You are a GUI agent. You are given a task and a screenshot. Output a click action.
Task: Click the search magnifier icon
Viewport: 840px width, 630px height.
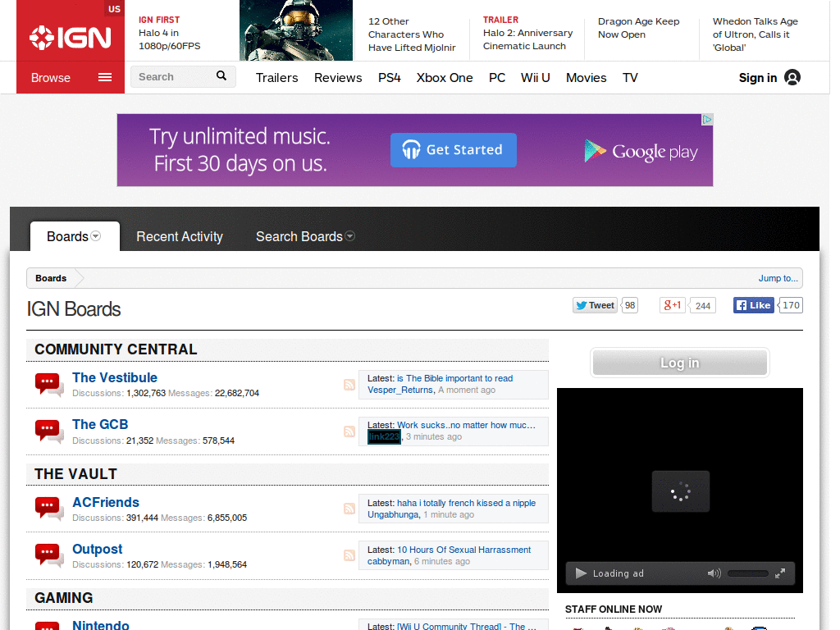pyautogui.click(x=221, y=76)
